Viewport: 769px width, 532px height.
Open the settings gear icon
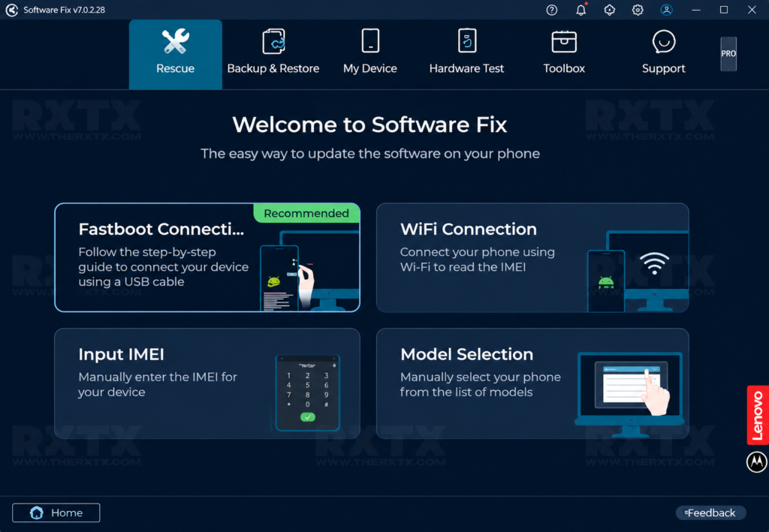[638, 10]
